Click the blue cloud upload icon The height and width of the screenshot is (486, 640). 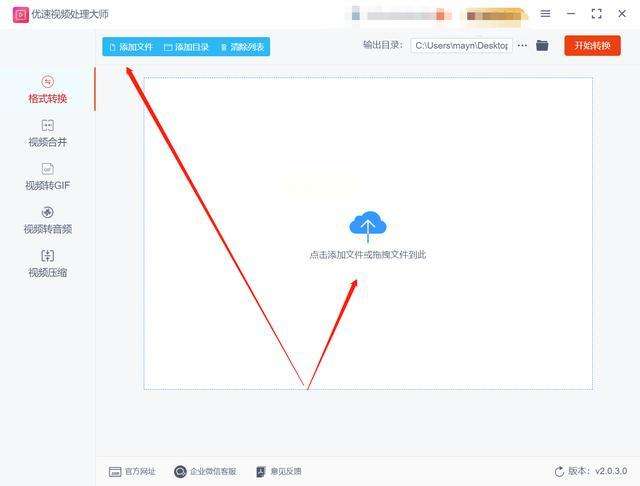coord(368,226)
